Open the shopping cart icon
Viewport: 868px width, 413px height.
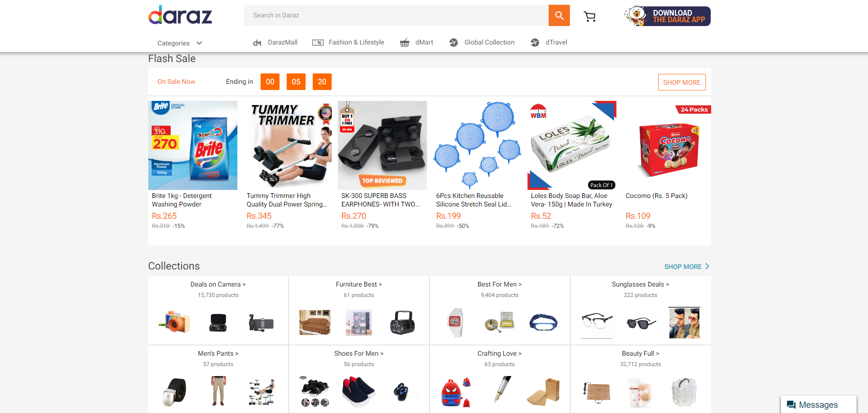590,17
